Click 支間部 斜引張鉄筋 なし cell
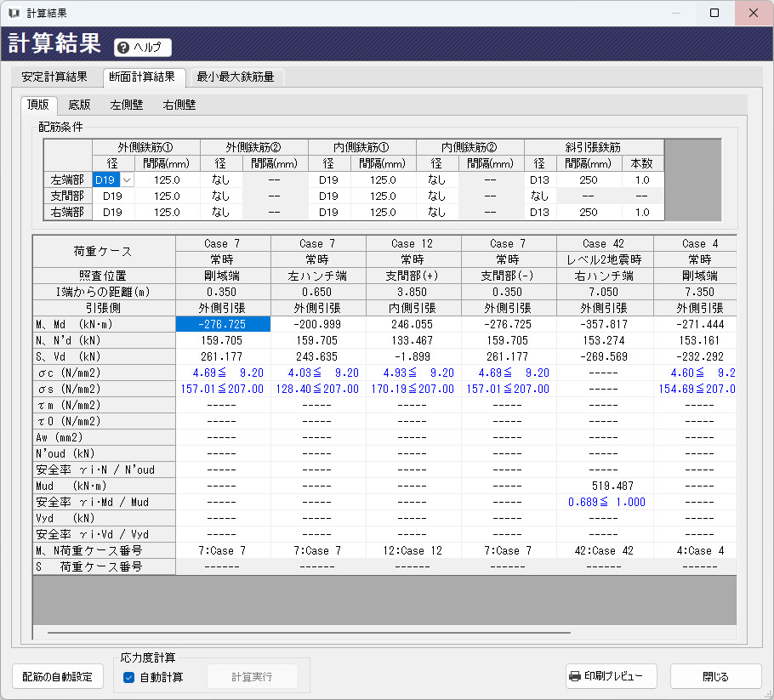This screenshot has width=774, height=700. coord(540,196)
